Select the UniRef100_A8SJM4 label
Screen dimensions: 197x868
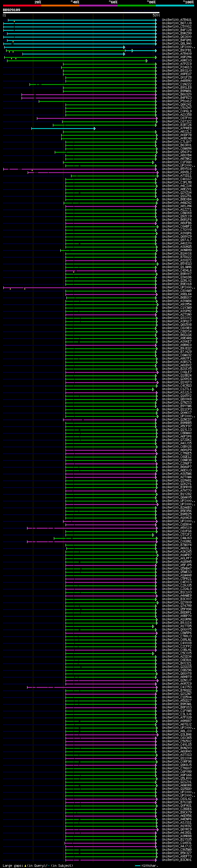pos(176,206)
